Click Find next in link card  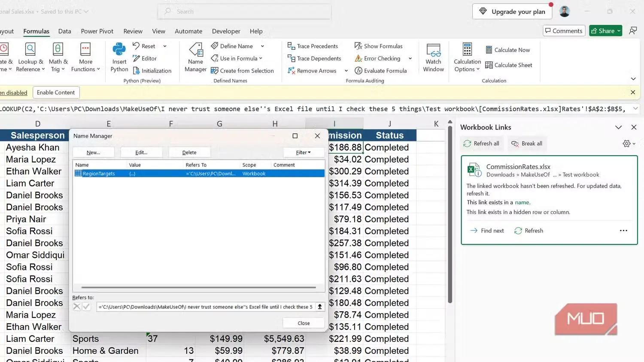coord(487,231)
